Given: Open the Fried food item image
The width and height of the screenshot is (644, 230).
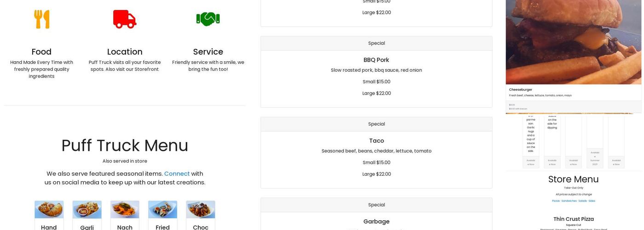Looking at the screenshot, I should 162,209.
